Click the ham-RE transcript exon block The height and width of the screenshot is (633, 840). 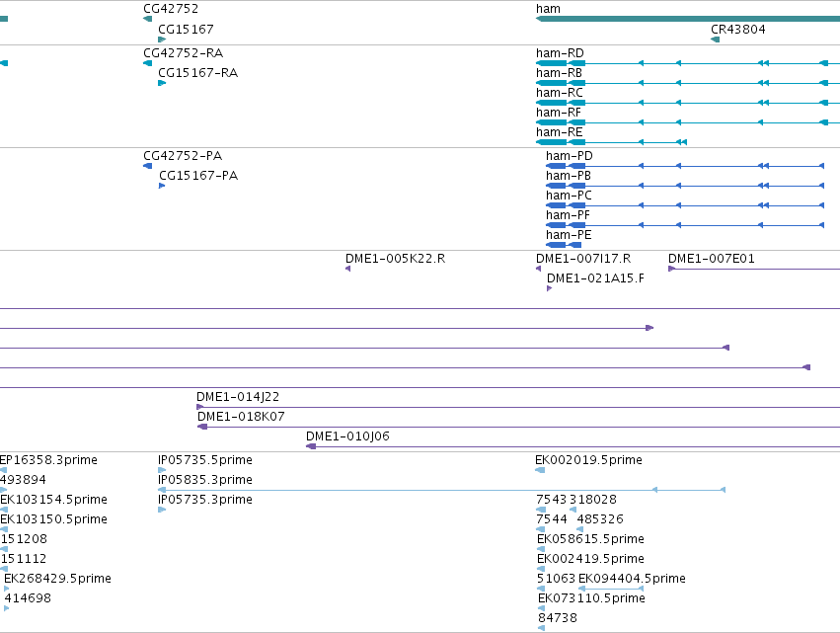click(551, 142)
